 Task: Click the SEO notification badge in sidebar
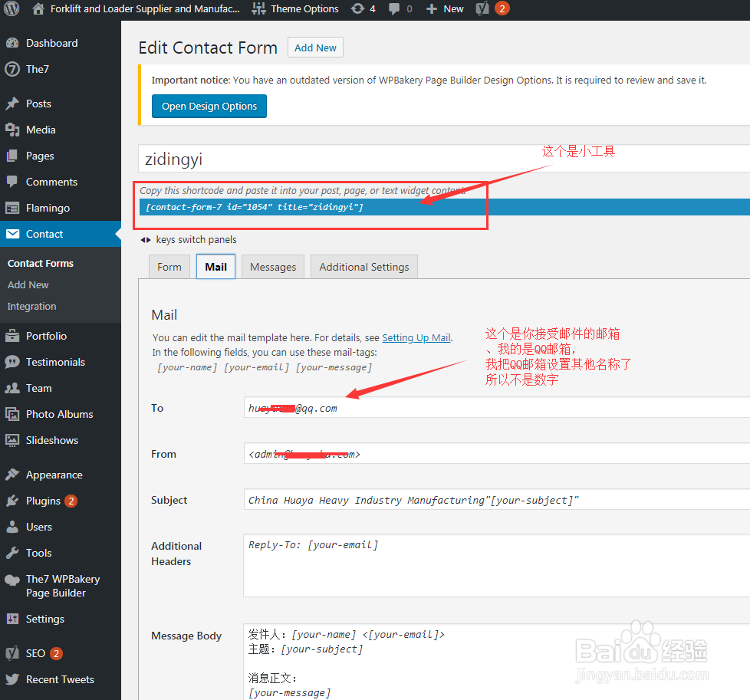tap(56, 653)
